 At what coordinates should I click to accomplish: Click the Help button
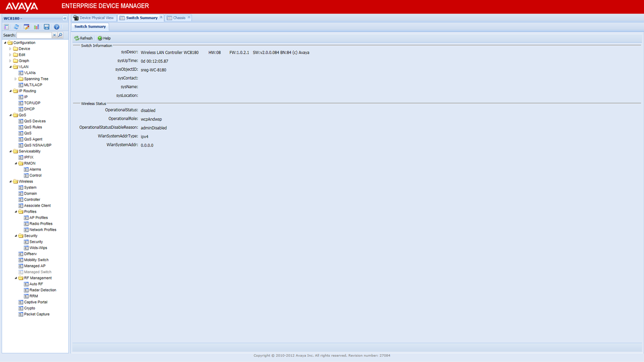[104, 38]
